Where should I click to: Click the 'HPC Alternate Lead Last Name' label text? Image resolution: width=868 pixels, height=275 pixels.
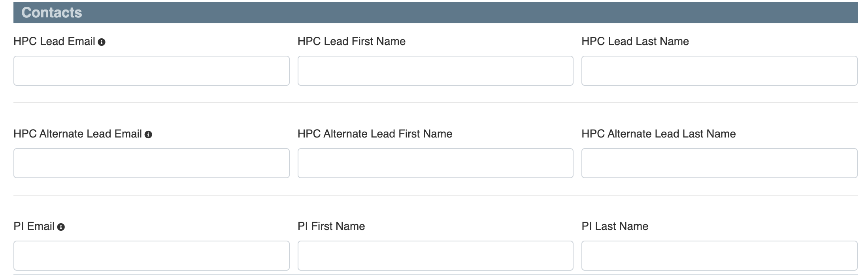659,134
